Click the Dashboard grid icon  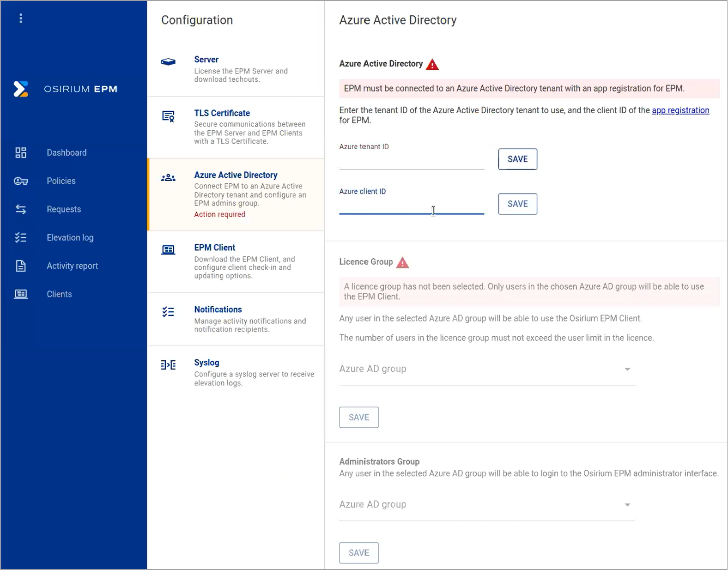21,152
